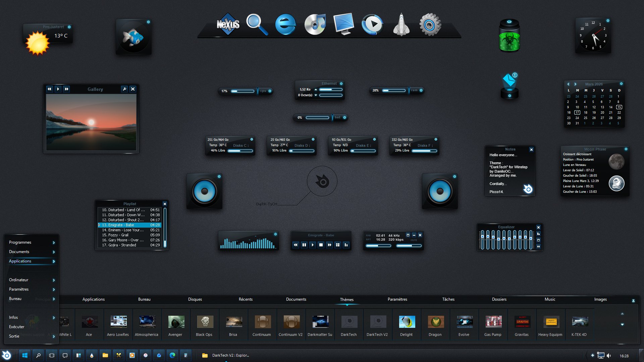Click the Edge icon in taskbar
This screenshot has height=362, width=644.
click(172, 355)
